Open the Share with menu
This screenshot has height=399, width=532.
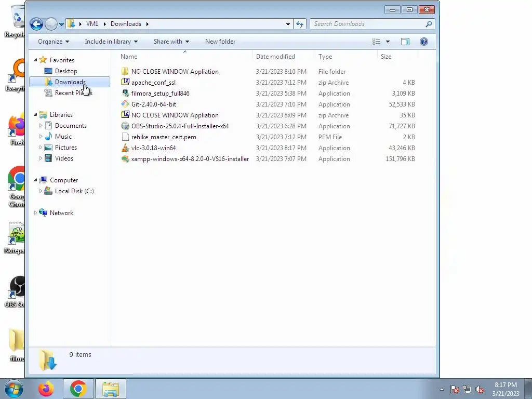coord(171,42)
